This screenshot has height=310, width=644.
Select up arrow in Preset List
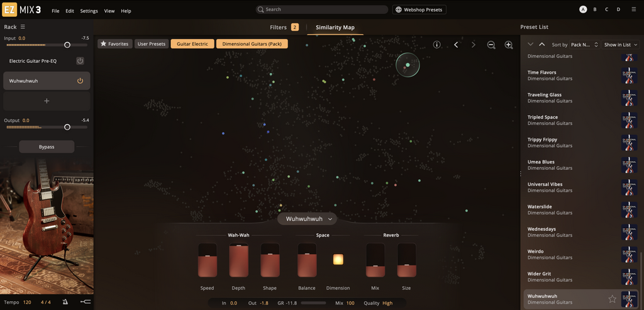pos(541,45)
